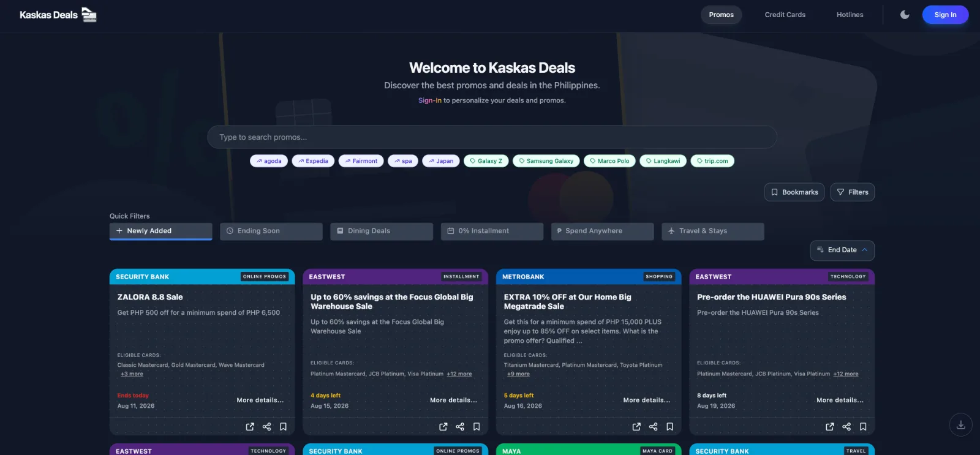The width and height of the screenshot is (980, 455).
Task: Select the Samsung Galaxy tag
Action: [546, 161]
